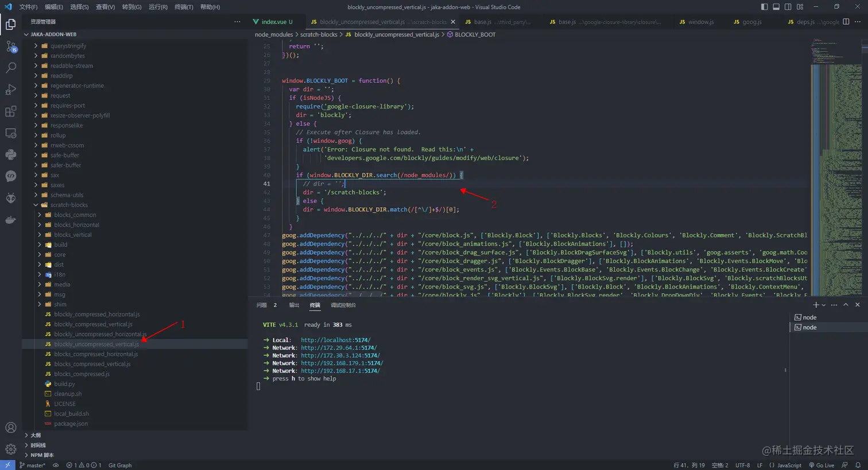Click scratch-blocks in the breadcrumb path
The height and width of the screenshot is (470, 868).
pos(319,34)
